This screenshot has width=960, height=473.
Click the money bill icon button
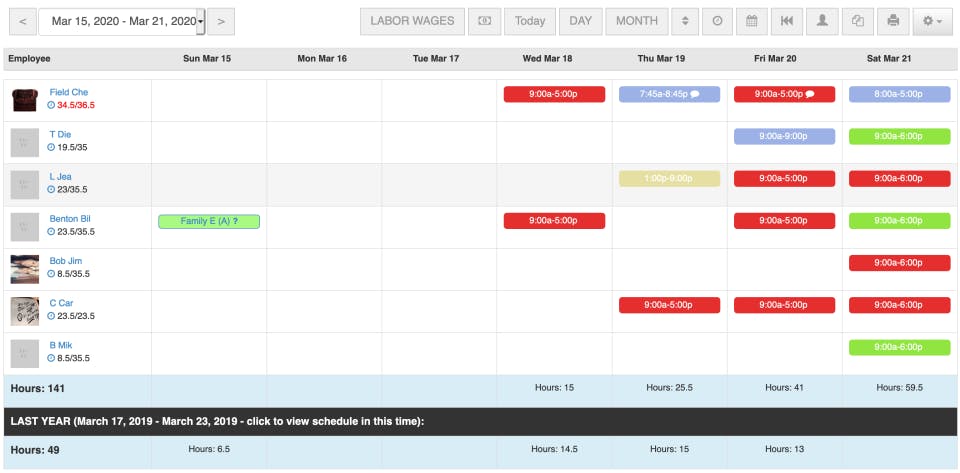pyautogui.click(x=484, y=20)
